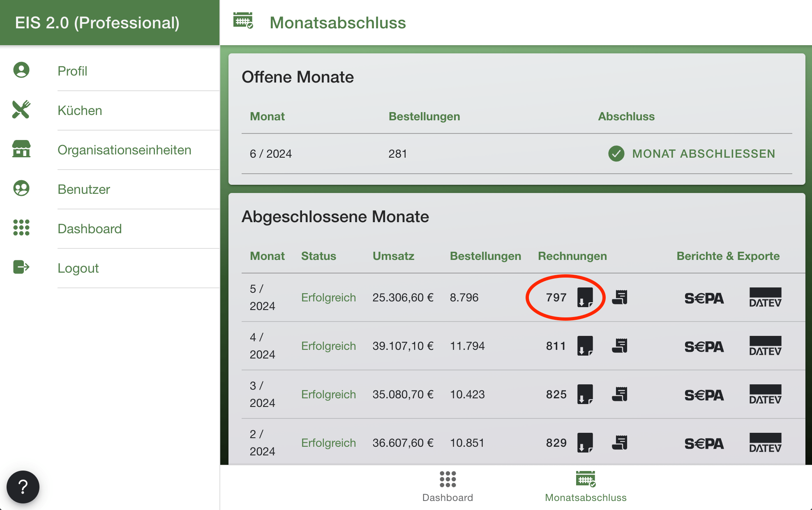
Task: Click the invoice count 829
Action: [556, 443]
